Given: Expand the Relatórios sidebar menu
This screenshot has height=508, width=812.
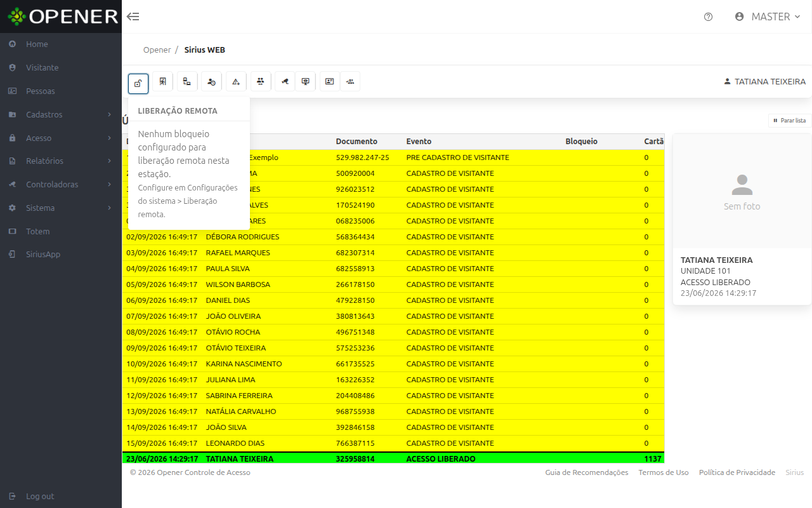Looking at the screenshot, I should click(x=61, y=161).
